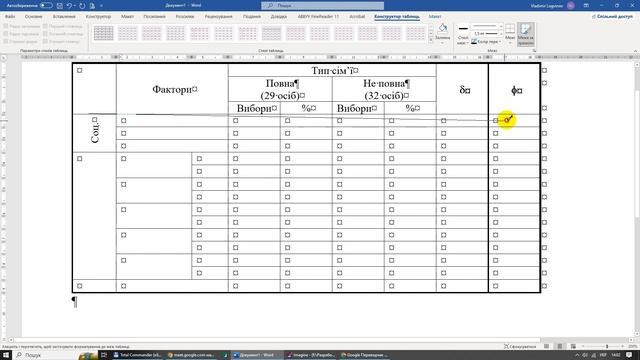The image size is (640, 360).
Task: Open Customize Quick Access Toolbar dropdown
Action: 101,6
